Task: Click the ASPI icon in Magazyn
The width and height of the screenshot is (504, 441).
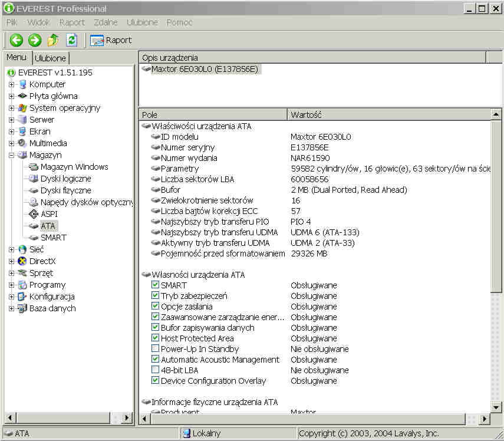Action: 34,214
